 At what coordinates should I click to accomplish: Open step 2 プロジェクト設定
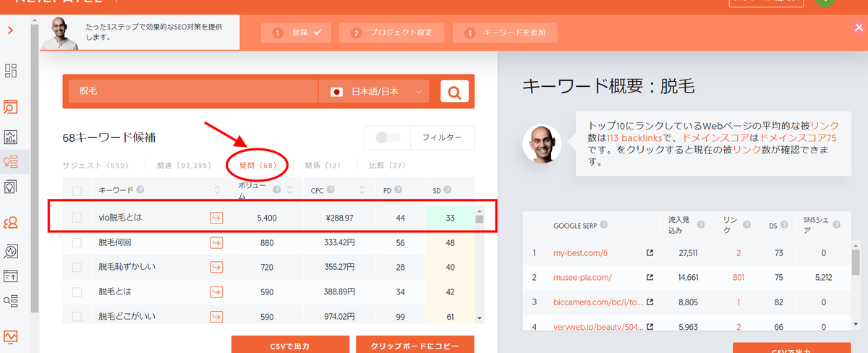(391, 33)
